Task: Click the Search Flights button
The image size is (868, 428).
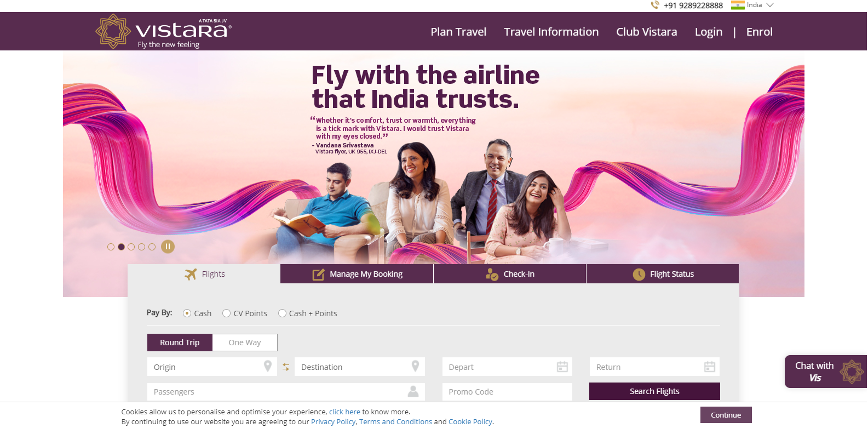Action: coord(654,391)
